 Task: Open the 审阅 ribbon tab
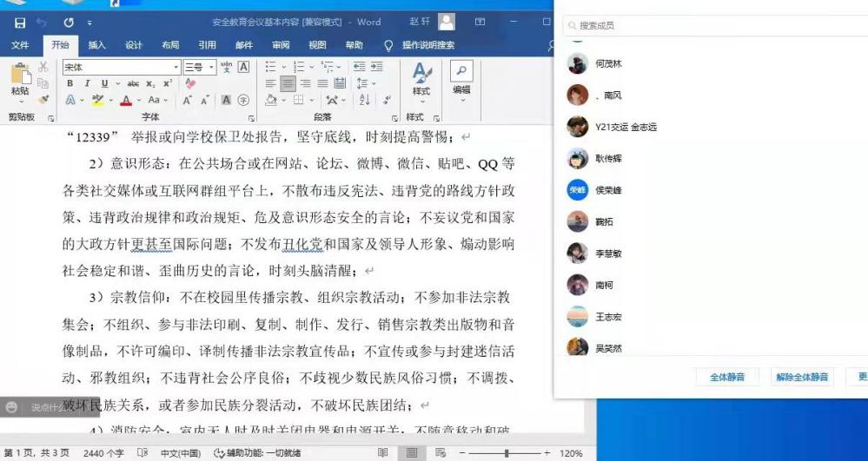pyautogui.click(x=281, y=45)
